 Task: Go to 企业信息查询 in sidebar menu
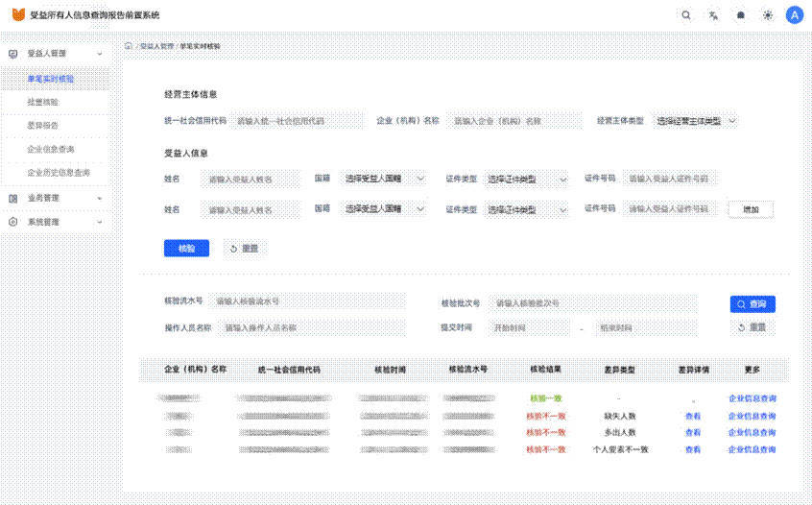point(51,150)
